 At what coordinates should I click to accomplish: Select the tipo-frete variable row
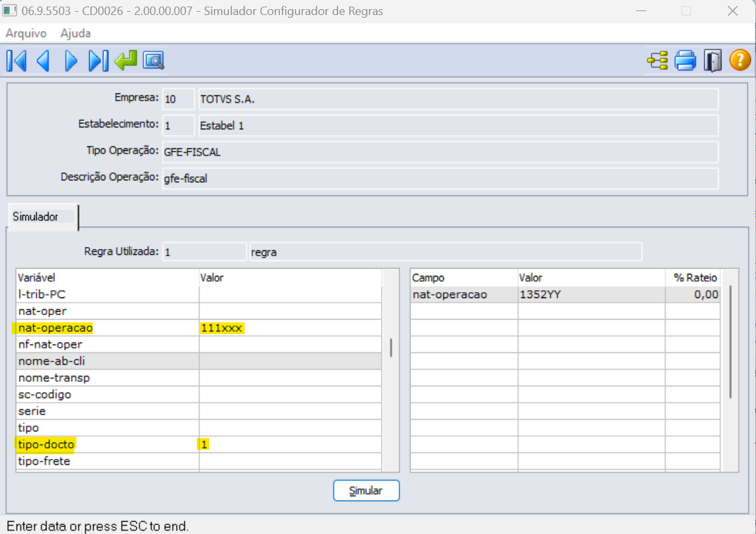(199, 461)
